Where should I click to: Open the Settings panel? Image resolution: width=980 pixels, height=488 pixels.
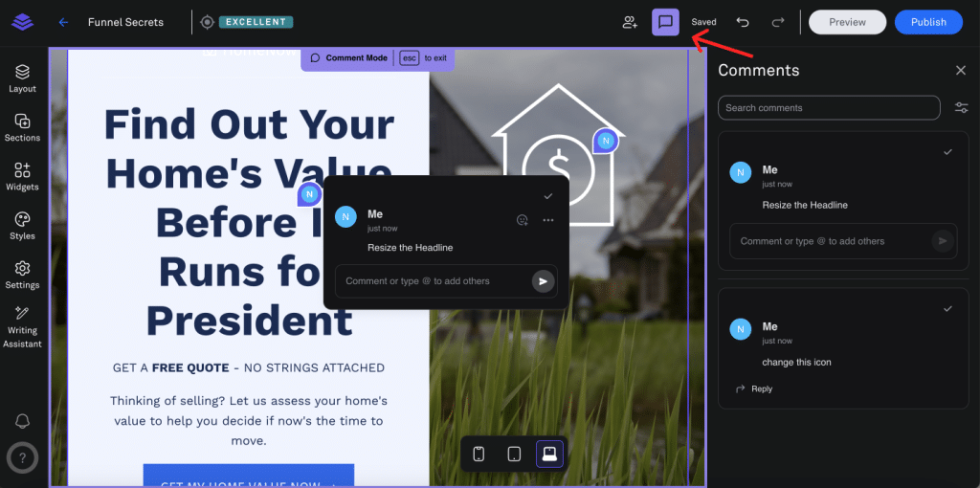(22, 275)
